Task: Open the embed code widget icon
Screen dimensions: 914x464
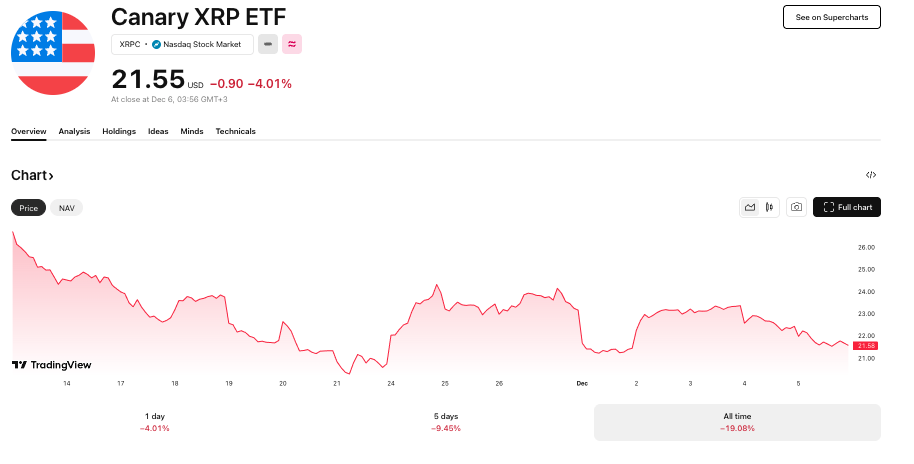Action: pos(871,175)
